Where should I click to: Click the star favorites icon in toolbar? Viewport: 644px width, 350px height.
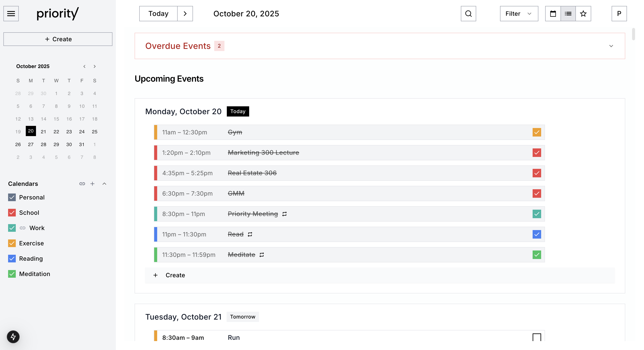tap(583, 13)
